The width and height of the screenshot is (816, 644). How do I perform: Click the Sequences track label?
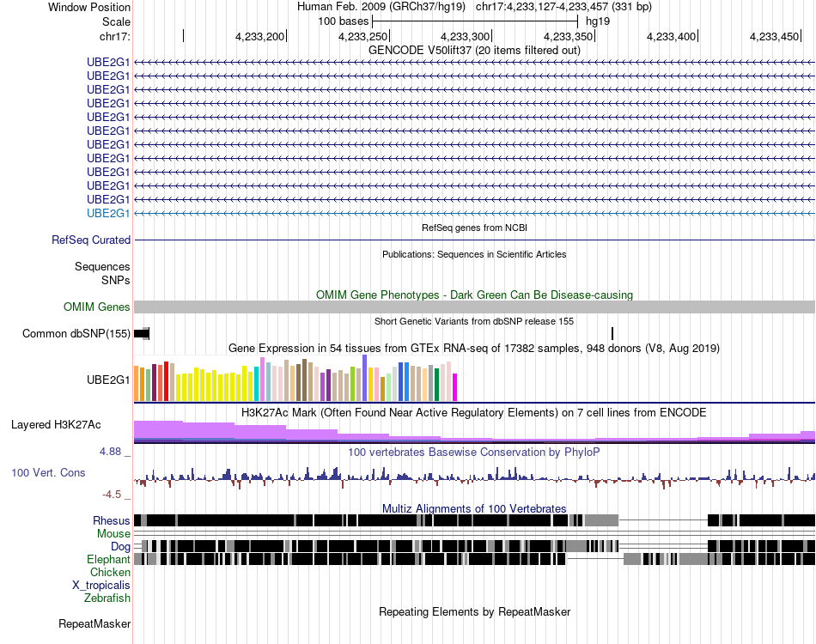(102, 266)
